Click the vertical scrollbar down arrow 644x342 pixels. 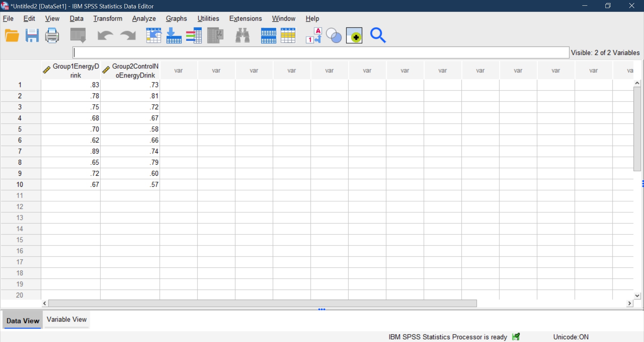click(x=637, y=296)
